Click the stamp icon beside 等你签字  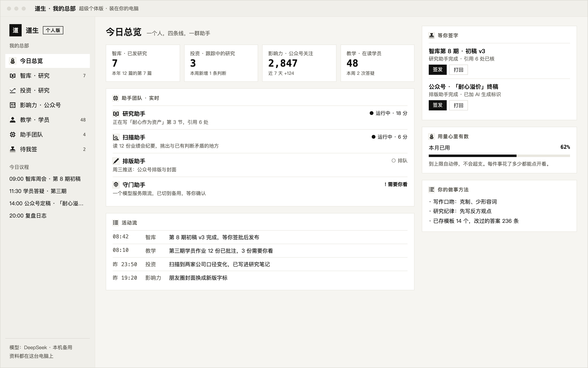[432, 36]
